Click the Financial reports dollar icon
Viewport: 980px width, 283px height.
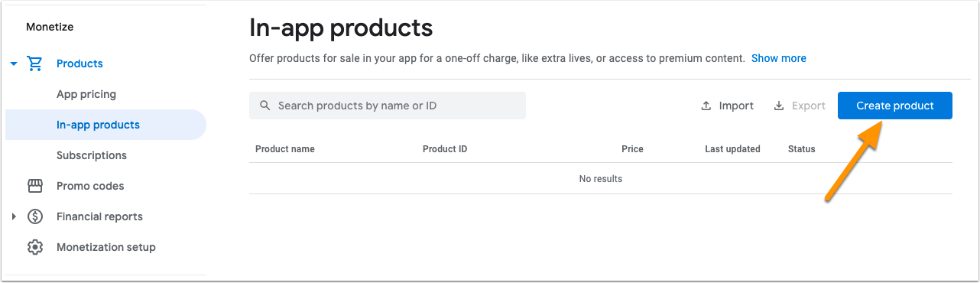click(34, 216)
